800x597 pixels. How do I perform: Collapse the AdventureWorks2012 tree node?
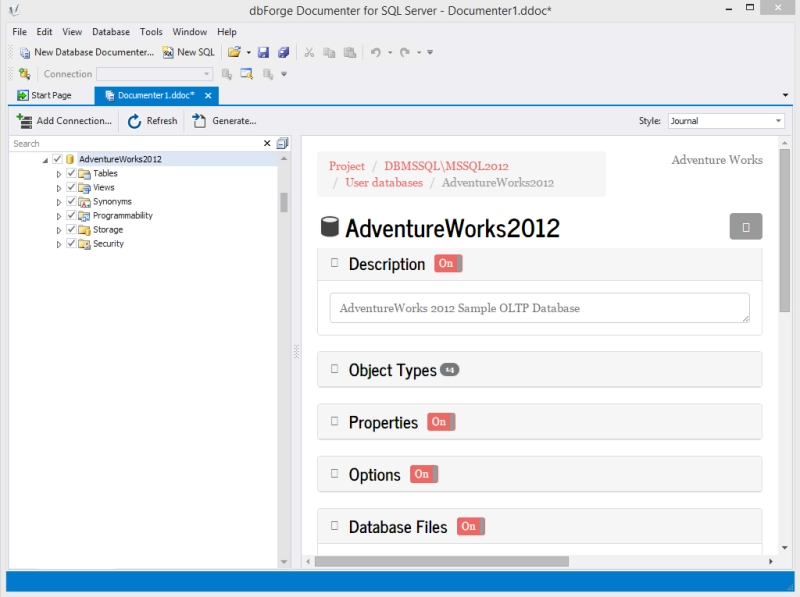click(x=45, y=160)
